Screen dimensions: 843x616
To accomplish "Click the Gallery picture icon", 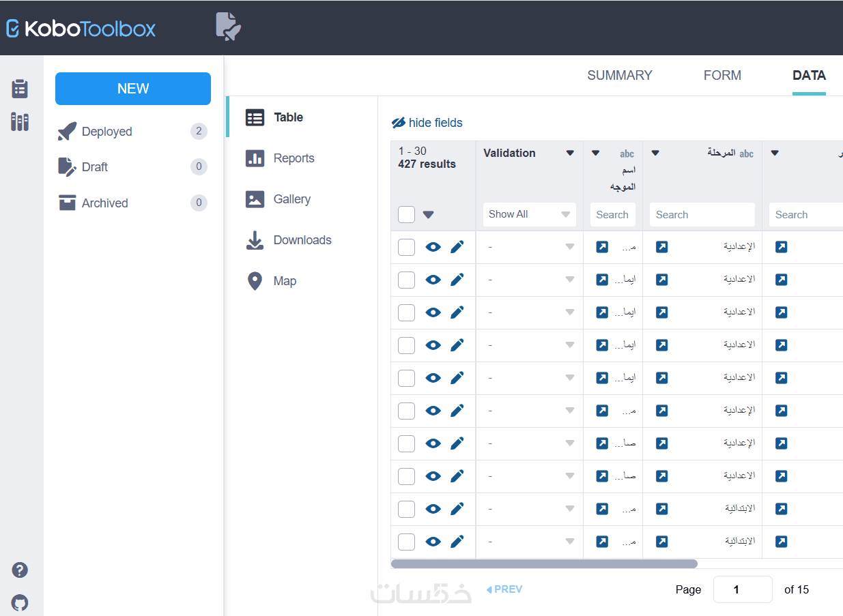I will point(255,199).
